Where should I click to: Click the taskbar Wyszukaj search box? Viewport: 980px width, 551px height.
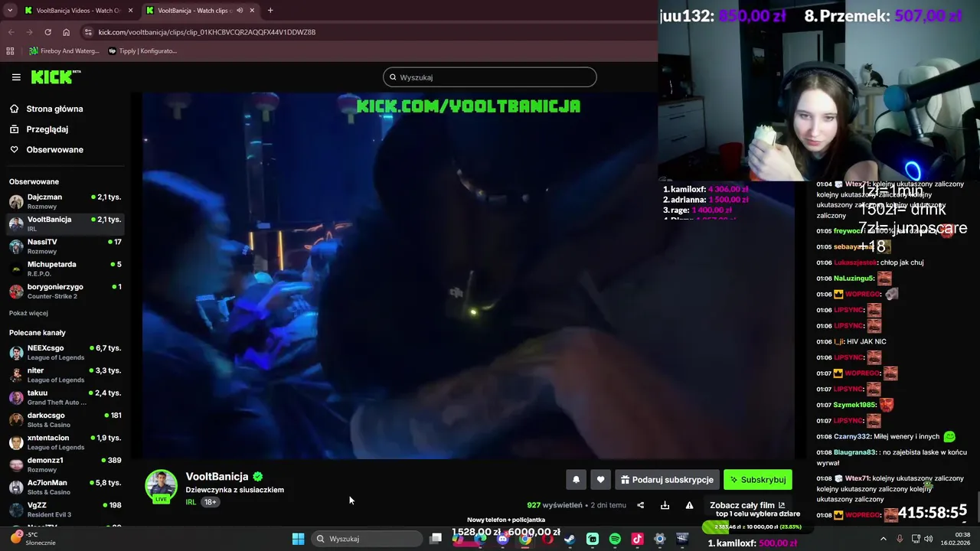(x=367, y=539)
